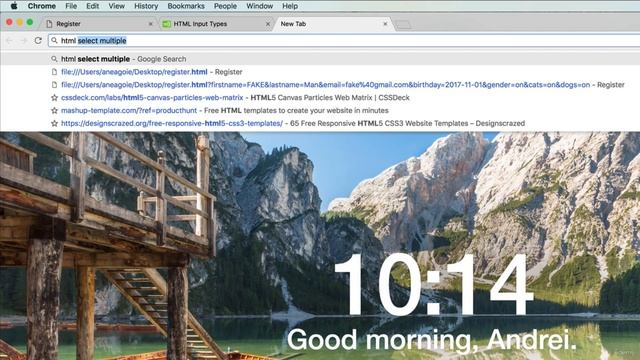Open the register.html file suggestion
Viewport: 640px width, 360px height.
point(320,72)
